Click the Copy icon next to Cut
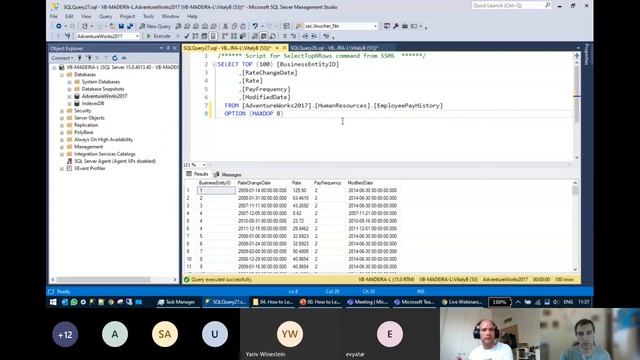Image resolution: width=640 pixels, height=360 pixels. 234,26
